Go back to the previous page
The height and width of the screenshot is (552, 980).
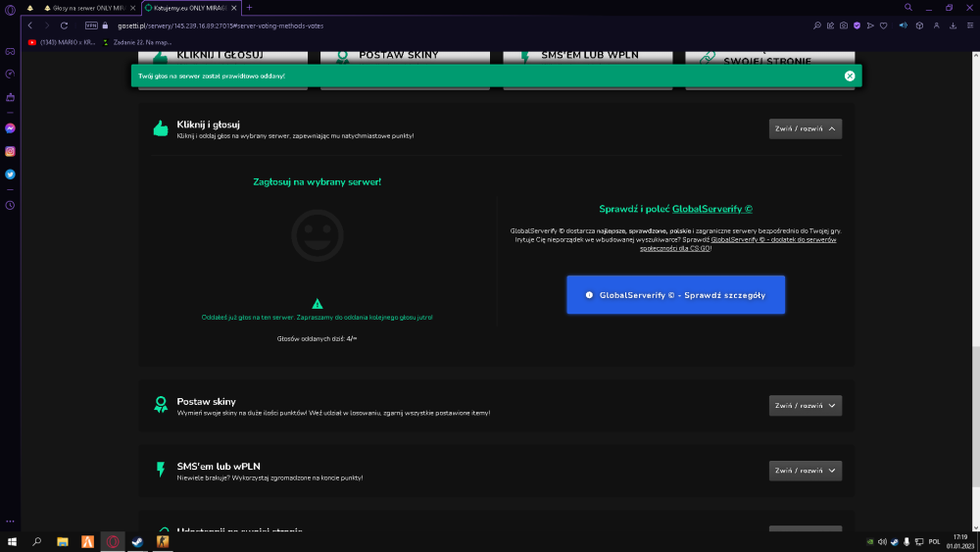point(30,25)
